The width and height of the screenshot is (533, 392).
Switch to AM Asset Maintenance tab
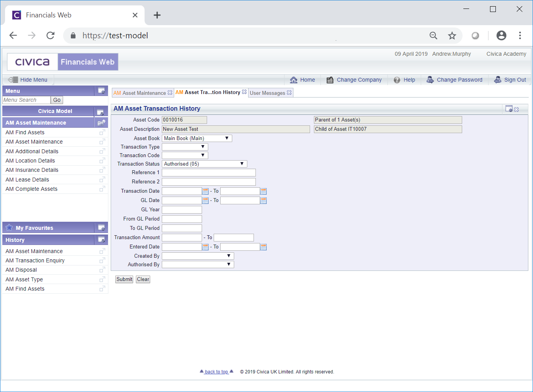coord(140,93)
